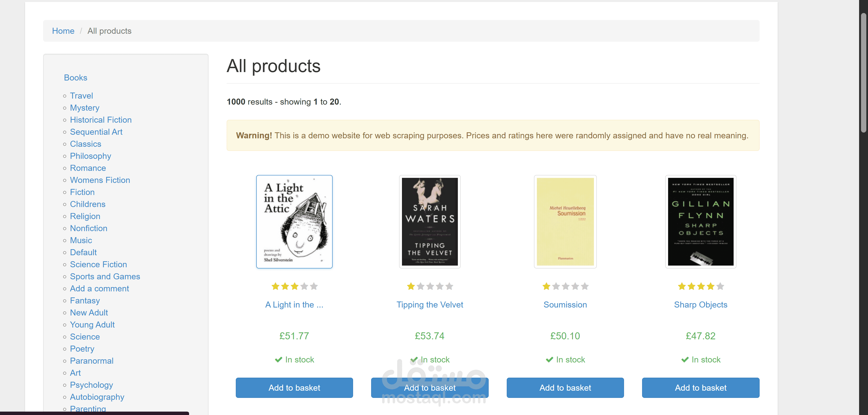Click the star rating under Sharp Objects

click(x=701, y=286)
